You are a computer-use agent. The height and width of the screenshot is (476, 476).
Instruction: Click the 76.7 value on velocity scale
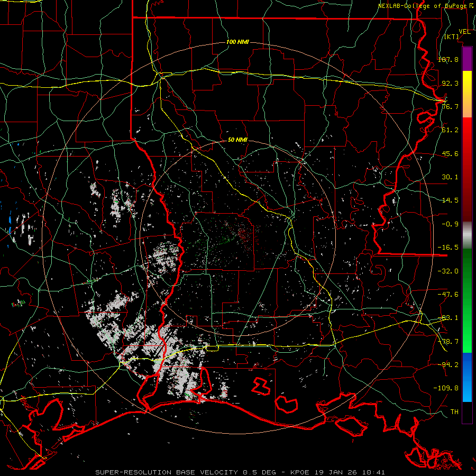450,106
